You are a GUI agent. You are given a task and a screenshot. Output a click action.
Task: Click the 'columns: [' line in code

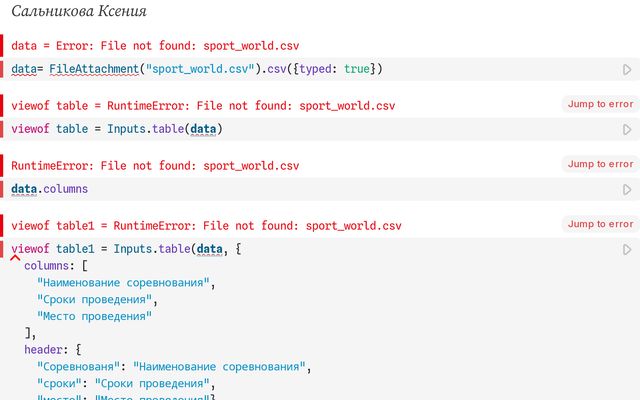pos(56,266)
